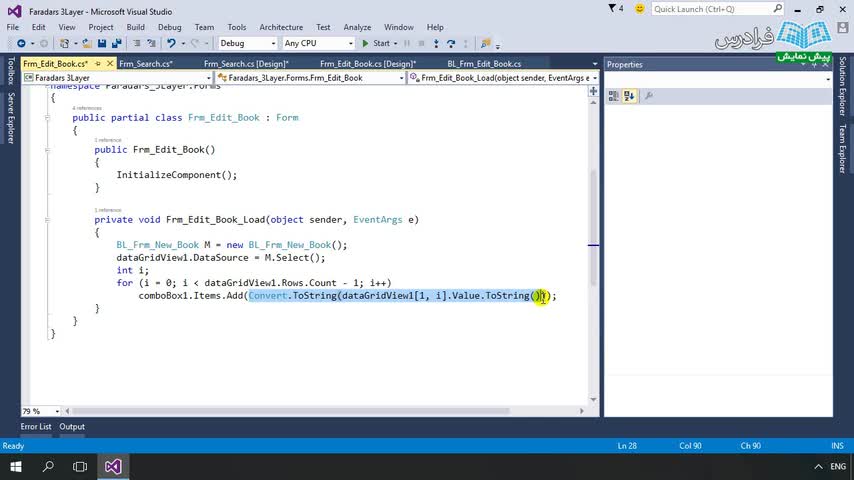Screen dimensions: 854x480
Task: Click the Comment out lines icon
Action: [137, 43]
